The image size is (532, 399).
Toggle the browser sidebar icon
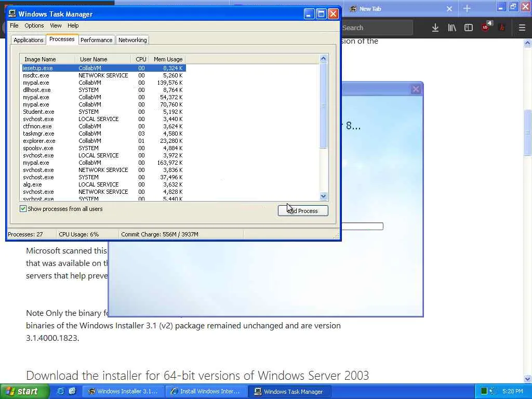tap(469, 28)
